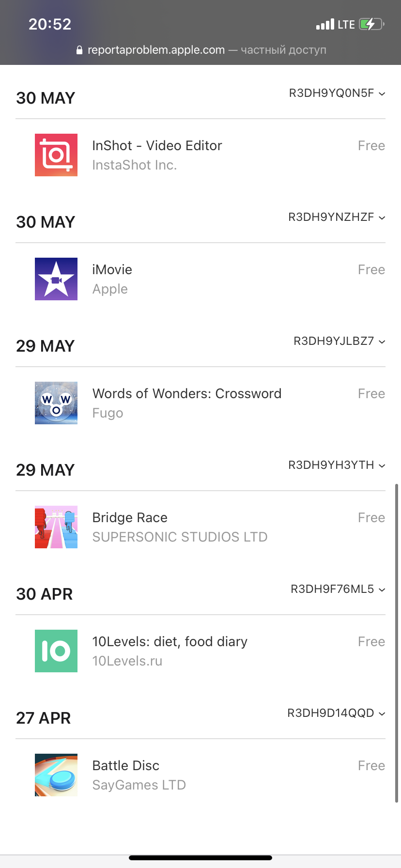Expand order R3DH9YJLBZ7 details
This screenshot has height=868, width=401.
coord(339,341)
